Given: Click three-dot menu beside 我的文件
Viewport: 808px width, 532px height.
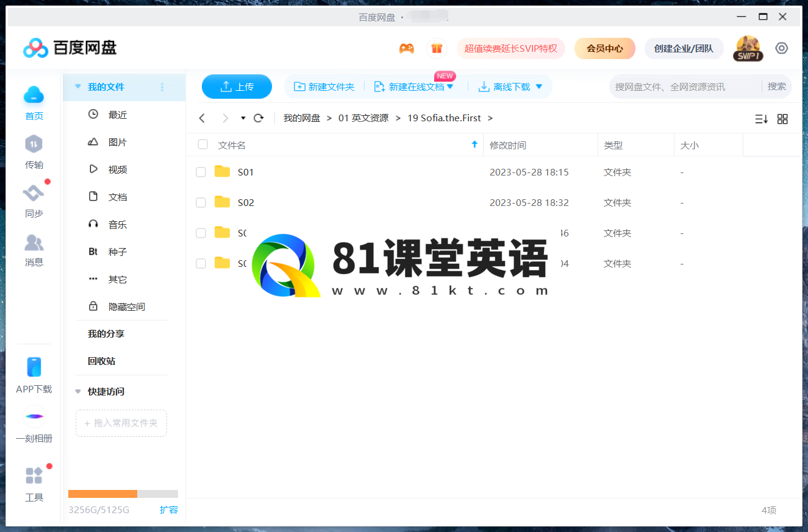Looking at the screenshot, I should click(162, 87).
